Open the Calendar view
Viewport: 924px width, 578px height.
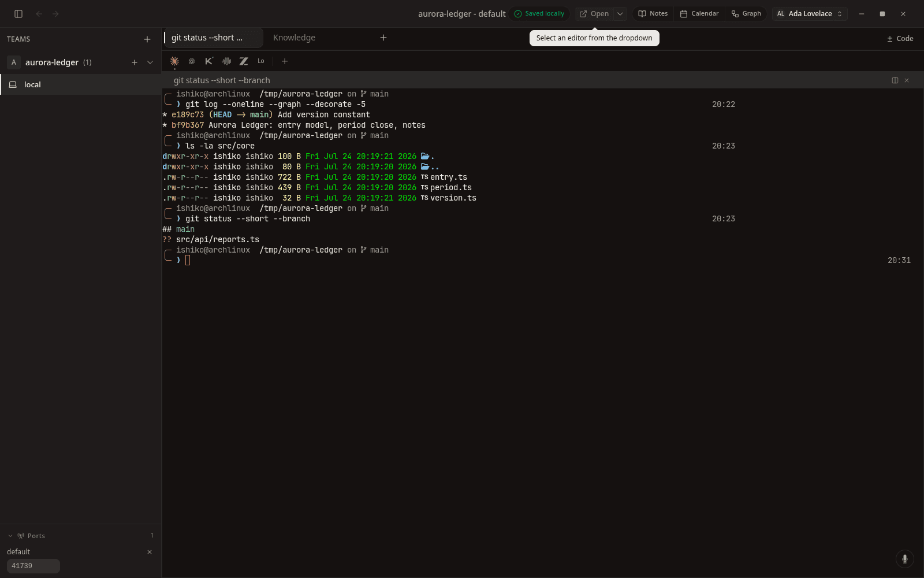[699, 14]
